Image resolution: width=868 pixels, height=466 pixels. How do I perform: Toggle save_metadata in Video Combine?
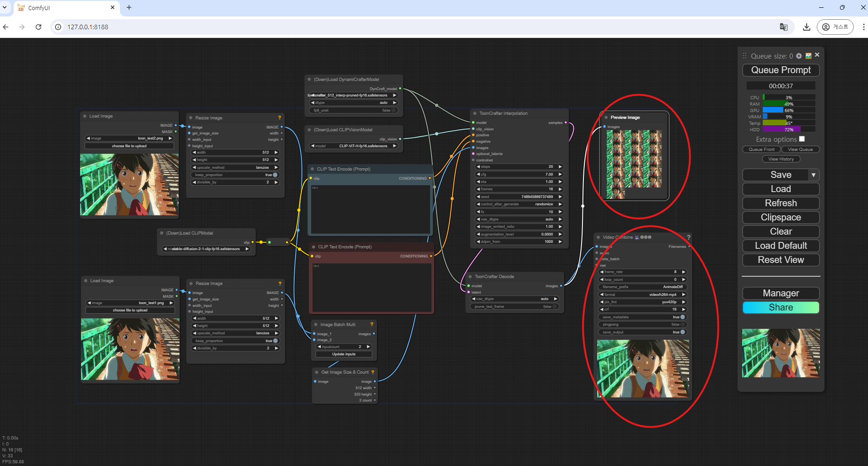pos(643,317)
